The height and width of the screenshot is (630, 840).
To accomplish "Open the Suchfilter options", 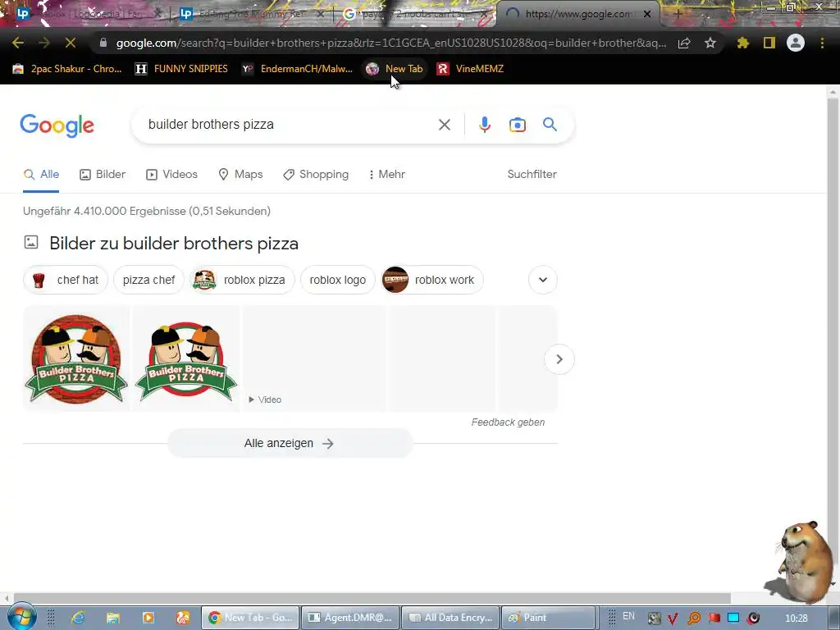I will coord(532,175).
